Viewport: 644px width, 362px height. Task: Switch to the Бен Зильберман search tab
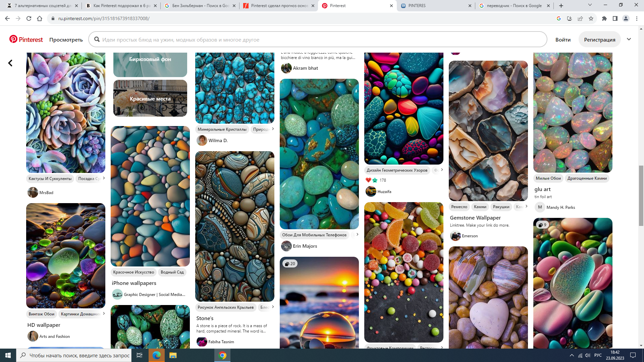point(200,6)
